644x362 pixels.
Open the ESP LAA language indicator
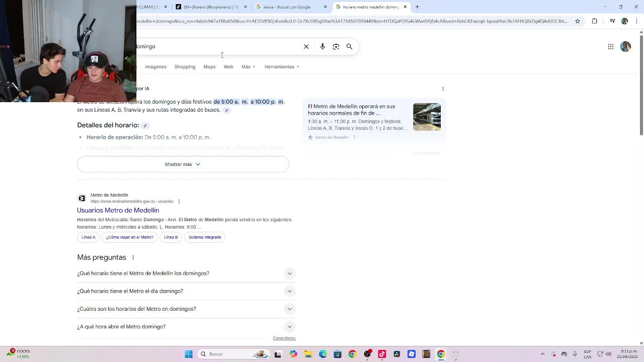(x=587, y=354)
